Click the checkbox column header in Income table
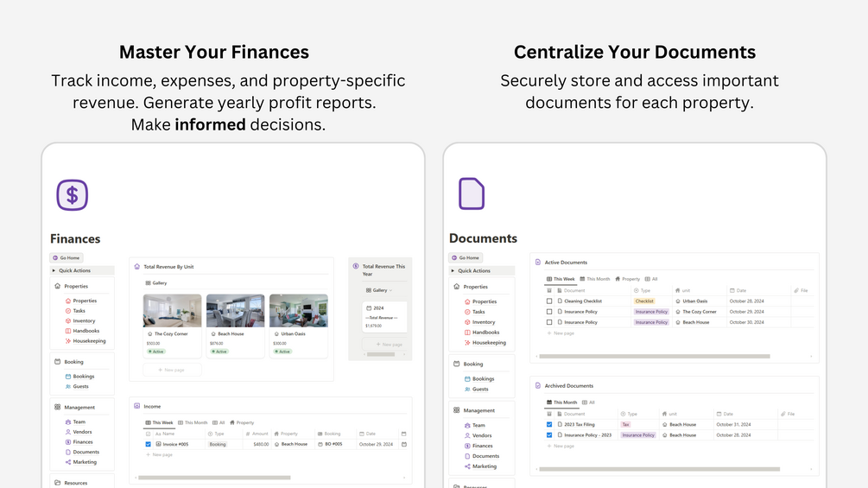 (148, 434)
